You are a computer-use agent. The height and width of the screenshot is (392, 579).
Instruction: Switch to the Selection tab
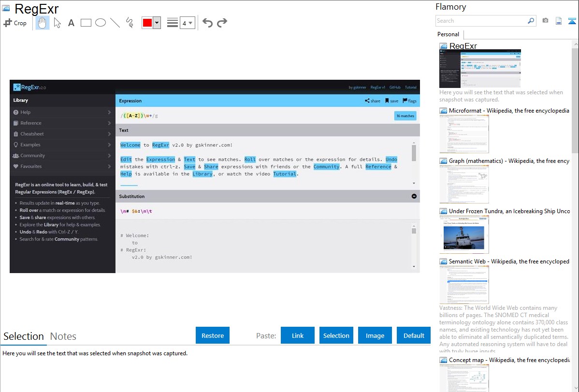24,336
